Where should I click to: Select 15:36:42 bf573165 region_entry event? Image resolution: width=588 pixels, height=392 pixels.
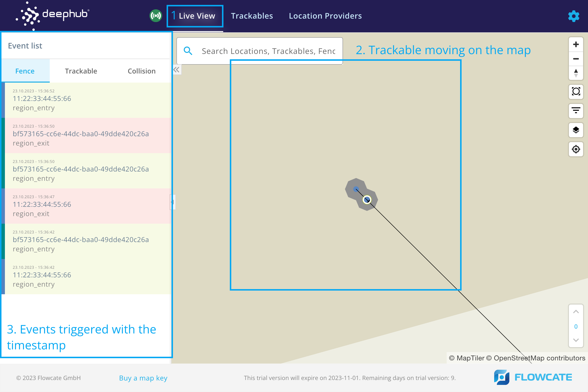click(86, 241)
